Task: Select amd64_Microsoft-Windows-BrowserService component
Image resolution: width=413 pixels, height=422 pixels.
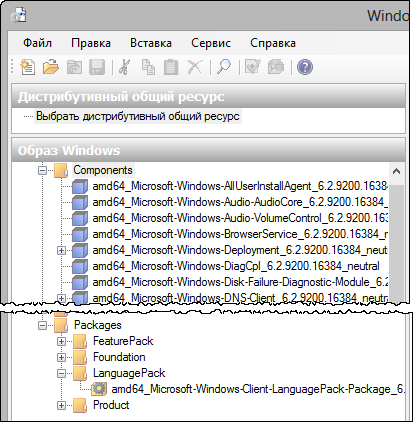Action: coord(240,234)
